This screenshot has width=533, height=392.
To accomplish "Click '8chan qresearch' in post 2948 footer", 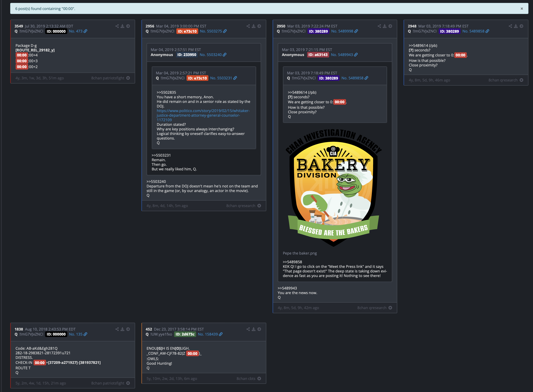I will tap(503, 80).
